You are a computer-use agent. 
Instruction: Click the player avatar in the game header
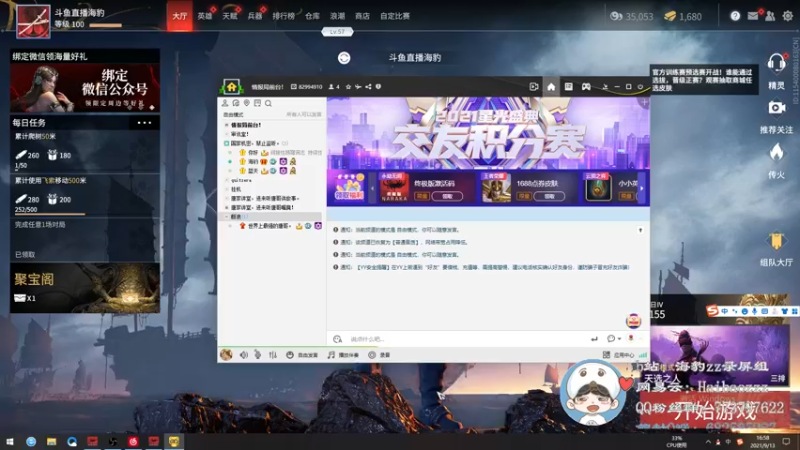pyautogui.click(x=34, y=21)
